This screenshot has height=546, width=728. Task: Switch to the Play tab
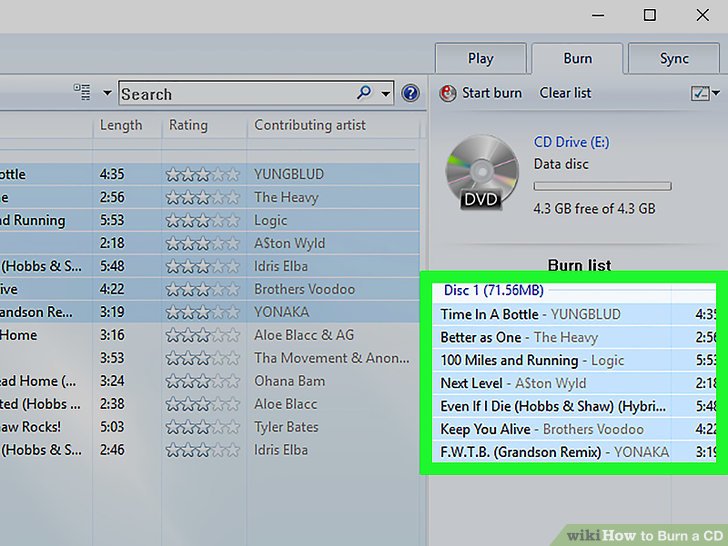(x=481, y=58)
